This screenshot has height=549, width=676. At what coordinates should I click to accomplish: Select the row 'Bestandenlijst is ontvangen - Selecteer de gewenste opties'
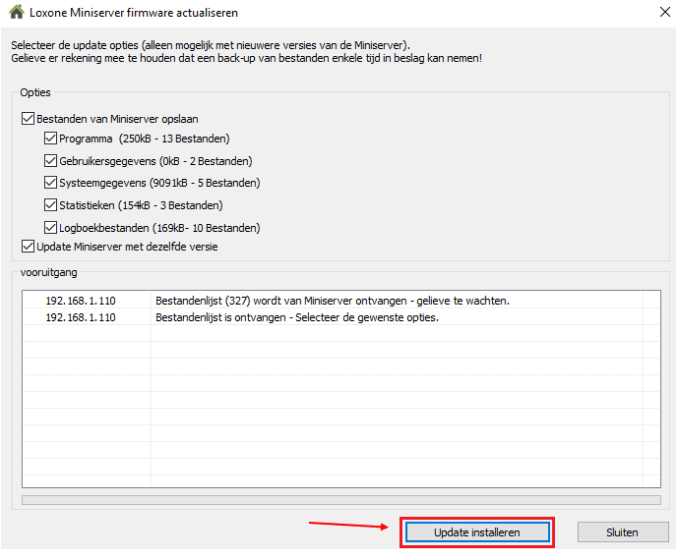341,317
